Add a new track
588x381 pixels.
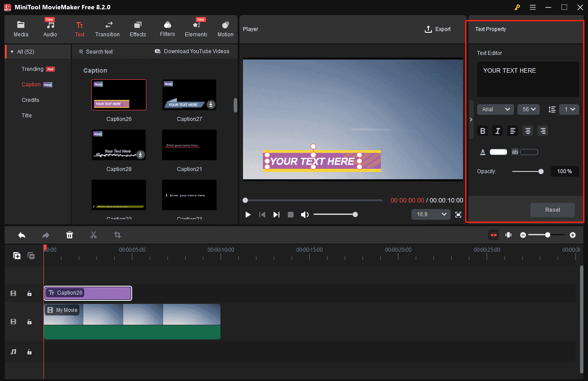pyautogui.click(x=17, y=256)
